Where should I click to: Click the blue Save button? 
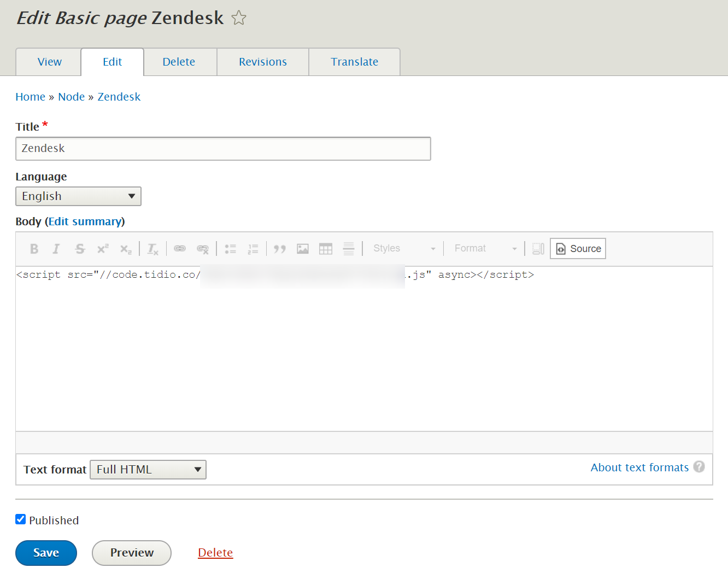46,553
